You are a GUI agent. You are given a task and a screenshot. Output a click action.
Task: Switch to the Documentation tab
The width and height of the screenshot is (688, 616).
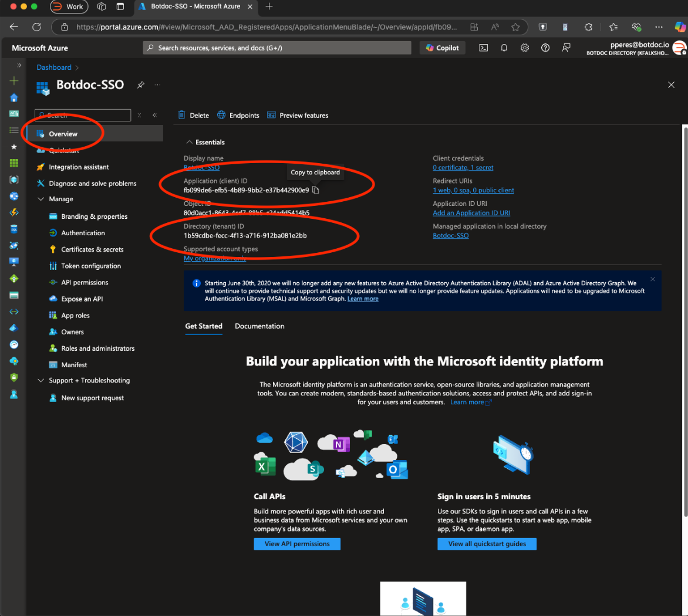[259, 326]
